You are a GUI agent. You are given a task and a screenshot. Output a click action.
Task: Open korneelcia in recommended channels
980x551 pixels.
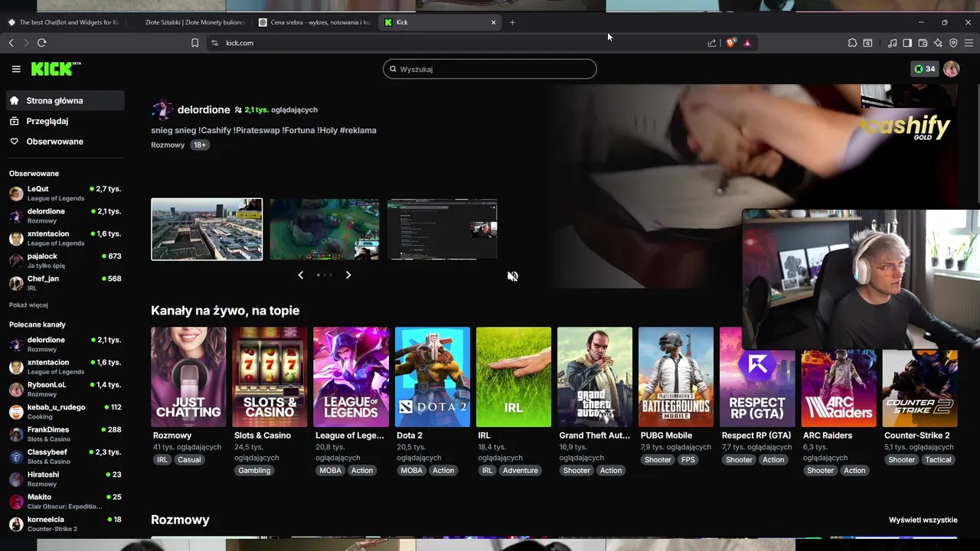[x=65, y=523]
